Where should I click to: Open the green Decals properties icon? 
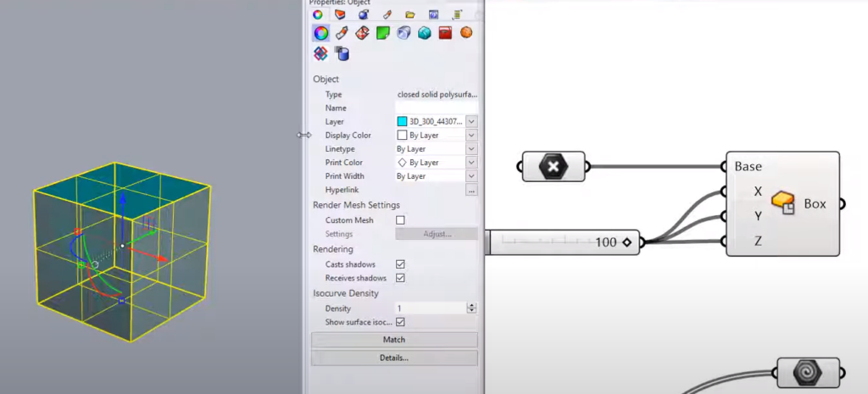(x=383, y=33)
